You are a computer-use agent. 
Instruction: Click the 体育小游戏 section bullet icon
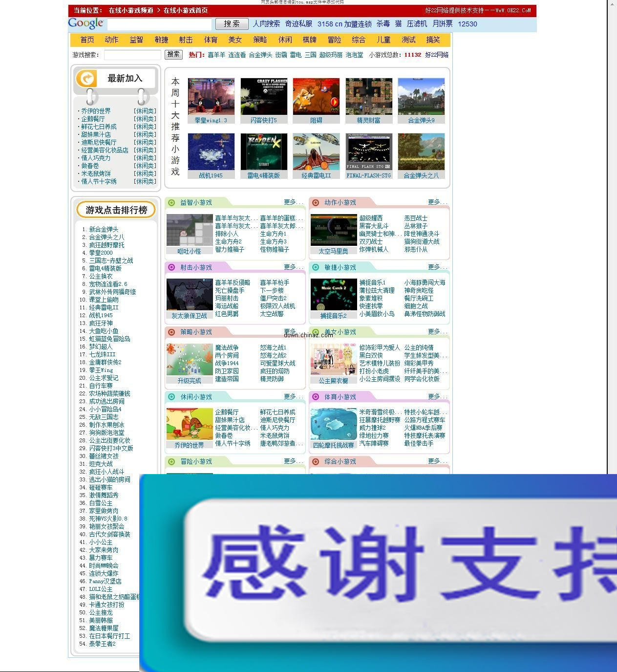(316, 397)
